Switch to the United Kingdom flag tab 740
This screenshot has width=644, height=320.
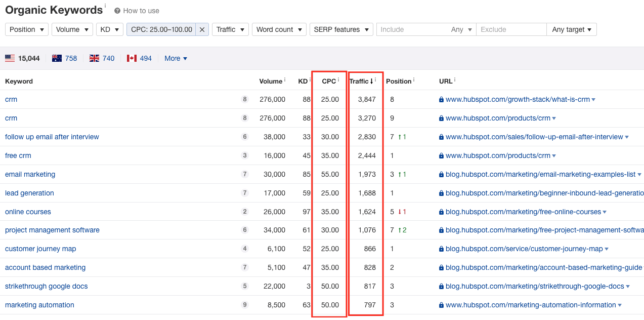102,58
